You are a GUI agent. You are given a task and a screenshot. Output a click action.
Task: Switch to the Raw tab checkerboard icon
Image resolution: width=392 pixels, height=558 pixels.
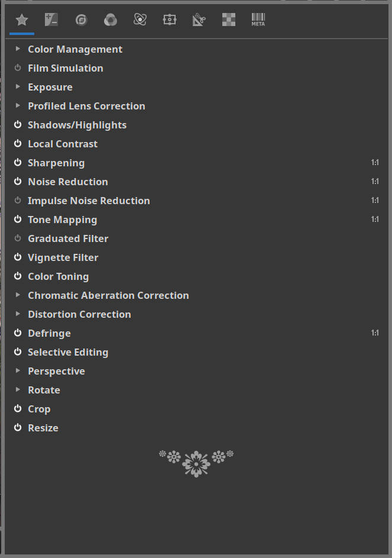pos(229,20)
